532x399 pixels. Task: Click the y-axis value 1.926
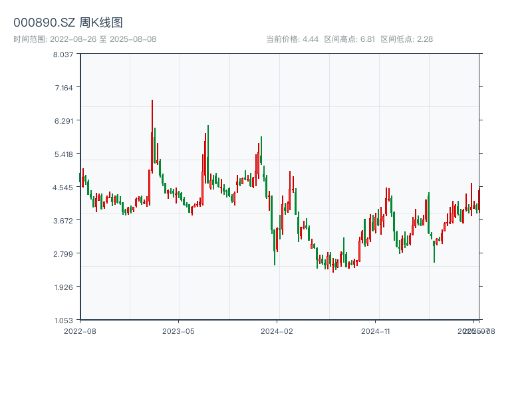click(64, 287)
